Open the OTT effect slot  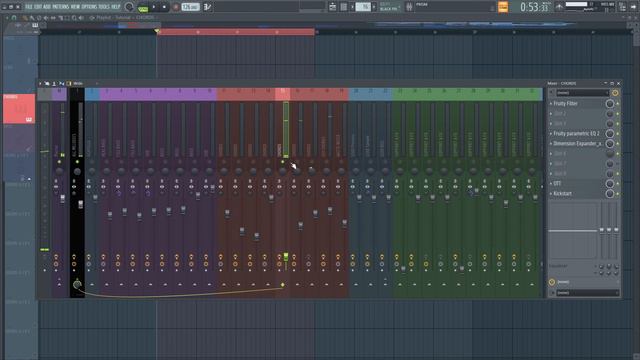(557, 183)
